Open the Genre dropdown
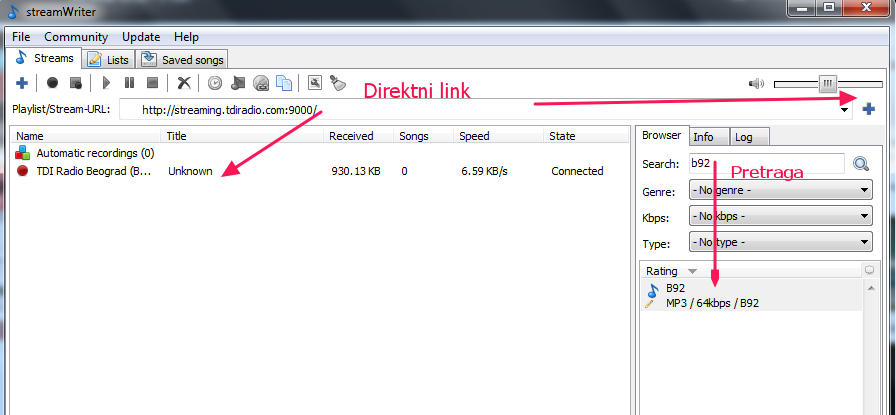 [x=781, y=190]
